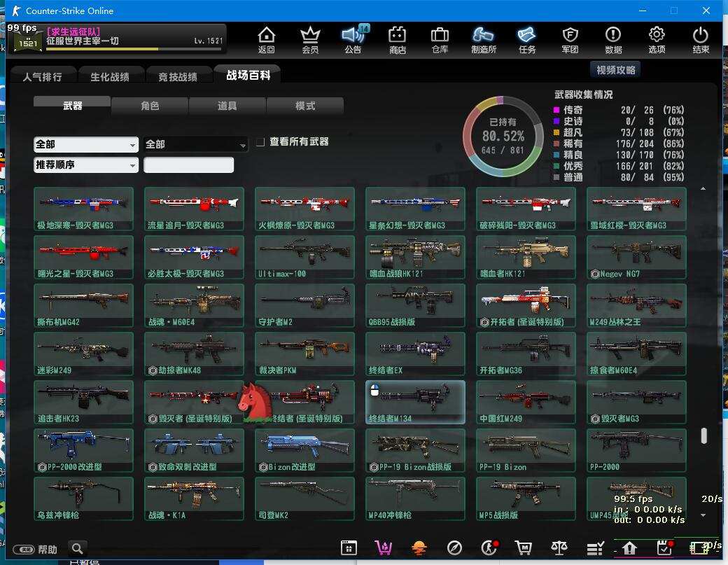Open the 商店 shop icon
The width and height of the screenshot is (728, 565).
click(398, 39)
